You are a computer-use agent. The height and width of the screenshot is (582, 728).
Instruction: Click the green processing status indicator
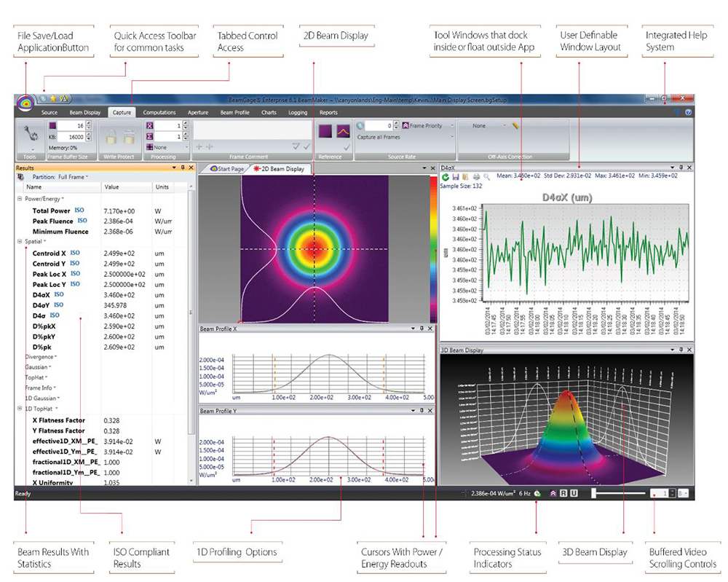(x=537, y=493)
